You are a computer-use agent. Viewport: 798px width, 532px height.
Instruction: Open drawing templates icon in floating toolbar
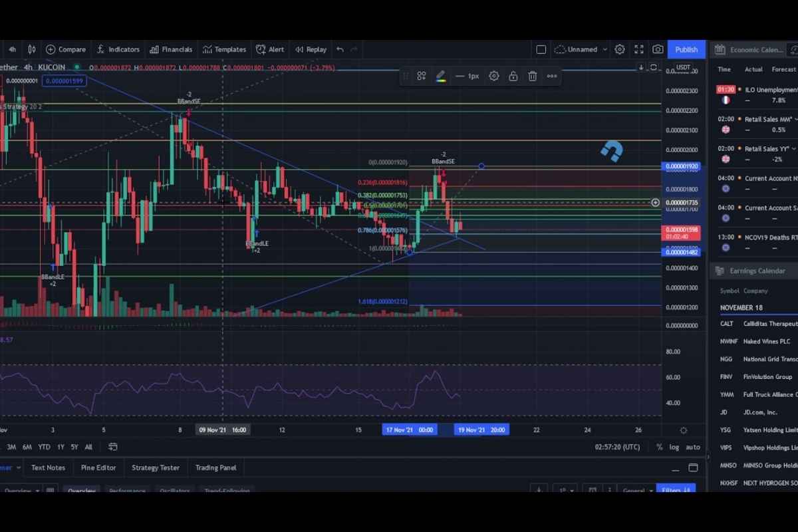(422, 76)
